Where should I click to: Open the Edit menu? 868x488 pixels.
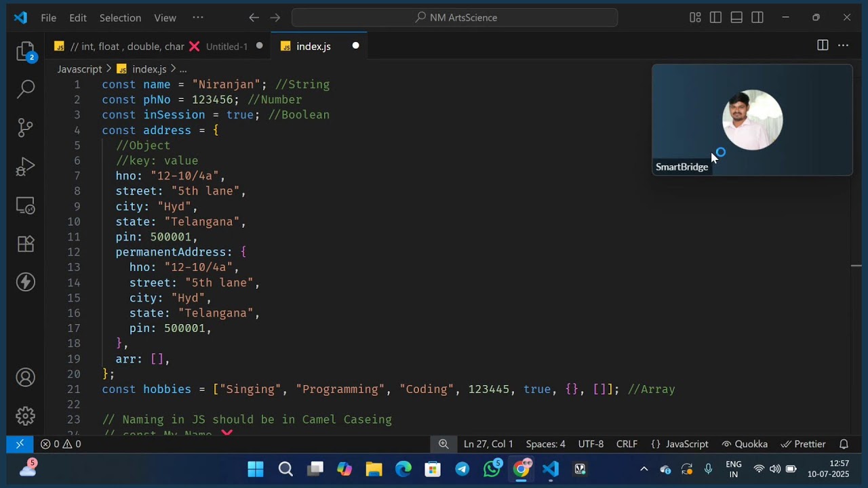78,18
